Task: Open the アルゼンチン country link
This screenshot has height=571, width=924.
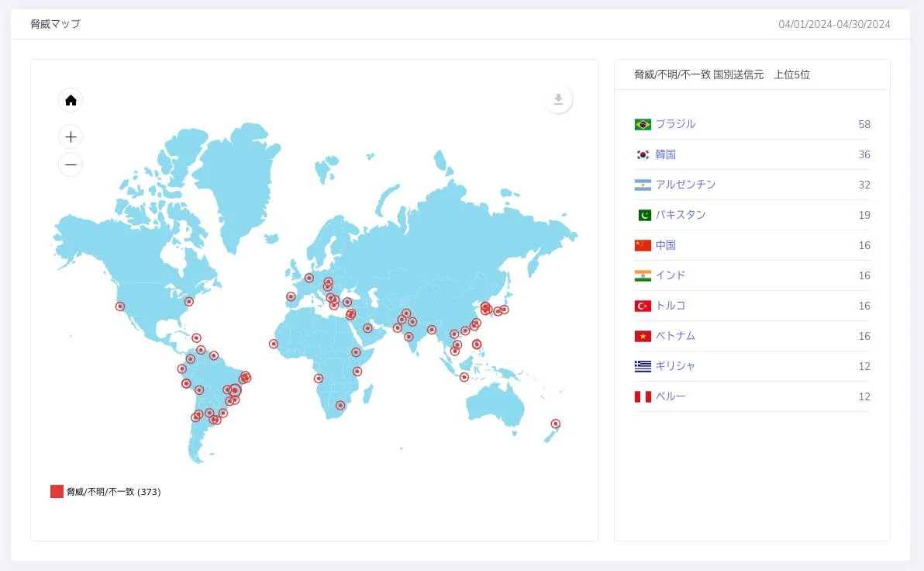Action: click(x=685, y=185)
